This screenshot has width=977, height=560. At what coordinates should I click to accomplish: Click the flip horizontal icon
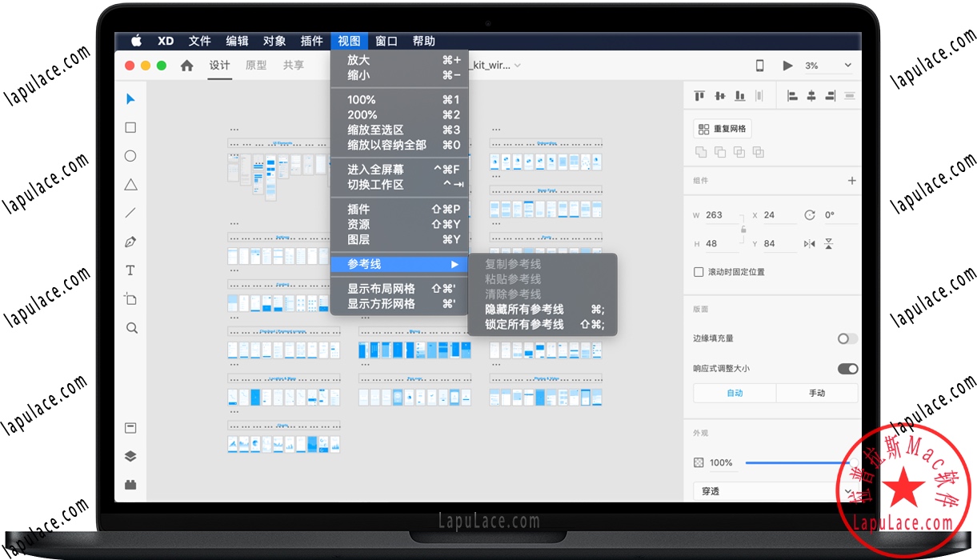click(809, 243)
